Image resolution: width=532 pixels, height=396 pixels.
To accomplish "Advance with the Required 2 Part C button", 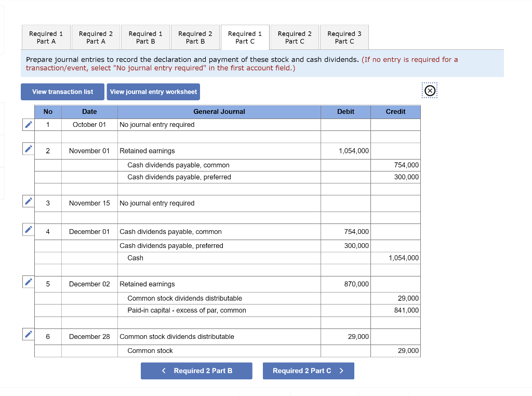I will (x=309, y=371).
